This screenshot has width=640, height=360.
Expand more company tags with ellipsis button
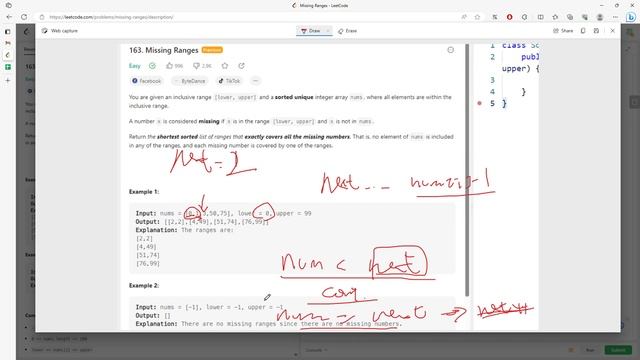(256, 81)
